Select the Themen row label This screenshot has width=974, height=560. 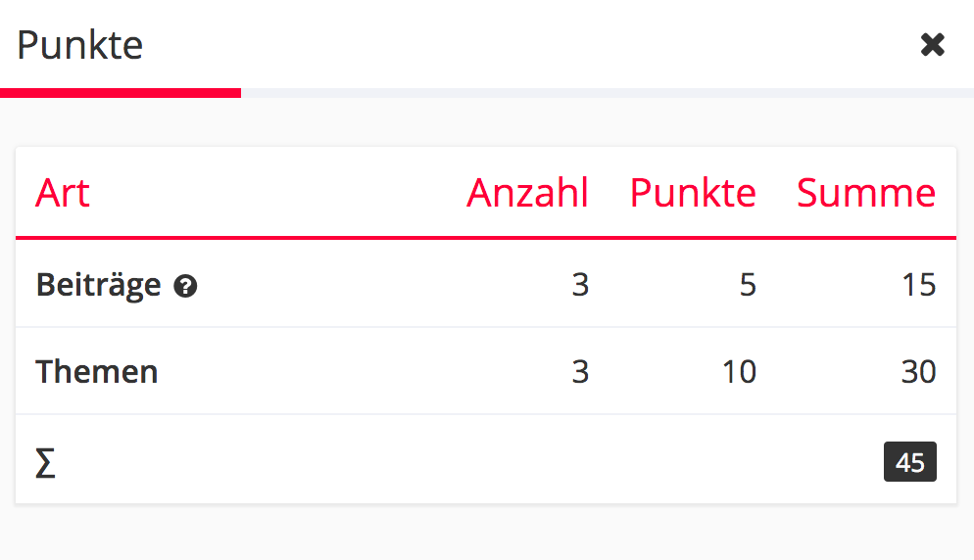click(x=97, y=372)
